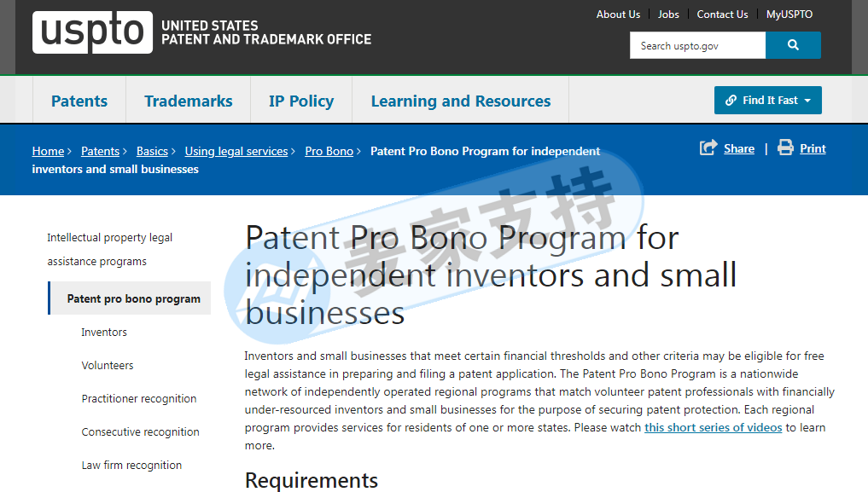This screenshot has width=868, height=492.
Task: Open the MyUSPTO link
Action: (x=789, y=14)
